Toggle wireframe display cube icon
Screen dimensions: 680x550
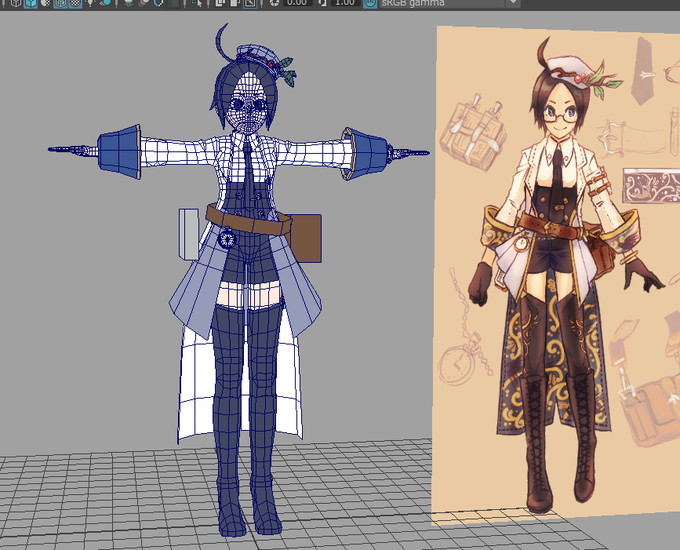point(16,3)
